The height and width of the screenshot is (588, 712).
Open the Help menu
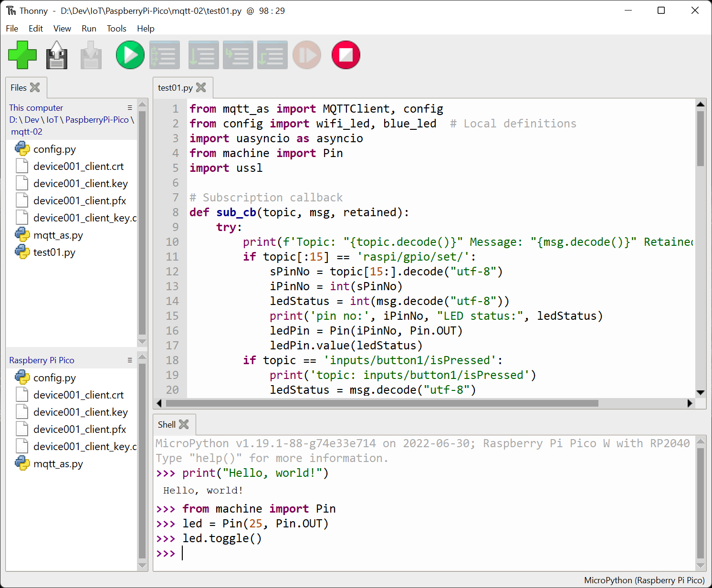coord(146,28)
